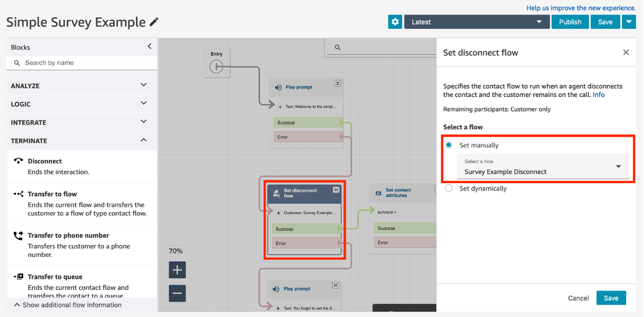Show additional flow information
Viewport: 644px width, 317px height.
point(68,305)
